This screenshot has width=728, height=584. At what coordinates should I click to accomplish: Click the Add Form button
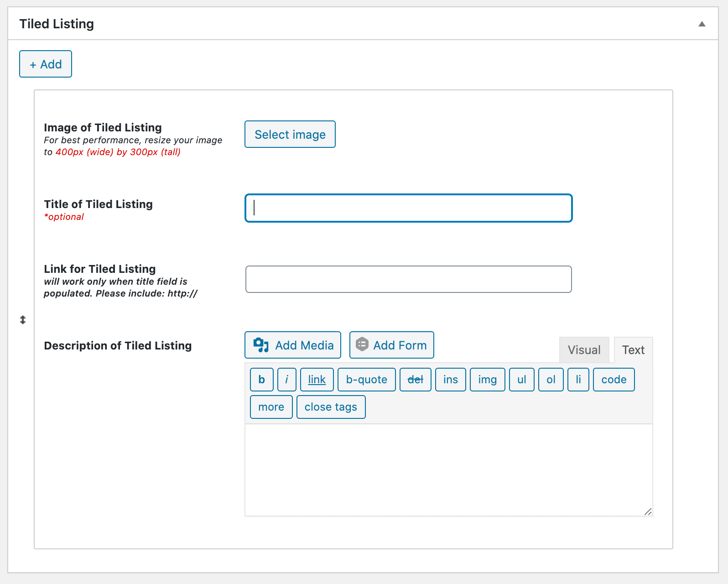pos(391,345)
